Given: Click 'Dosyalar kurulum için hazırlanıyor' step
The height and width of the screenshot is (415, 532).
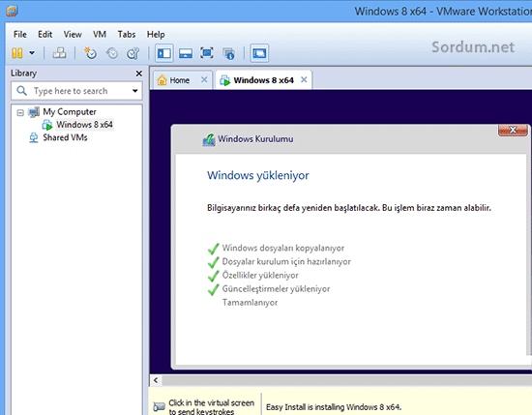Looking at the screenshot, I should [286, 261].
